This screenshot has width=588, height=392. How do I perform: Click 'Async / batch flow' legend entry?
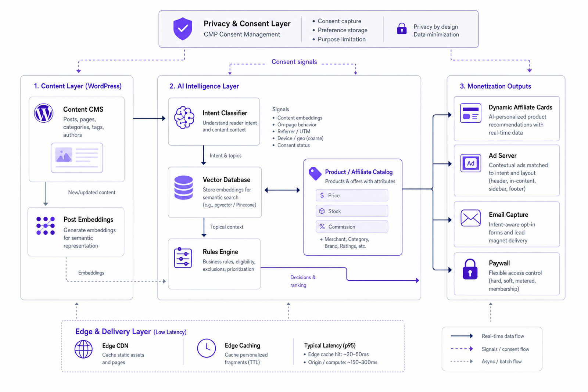502,362
